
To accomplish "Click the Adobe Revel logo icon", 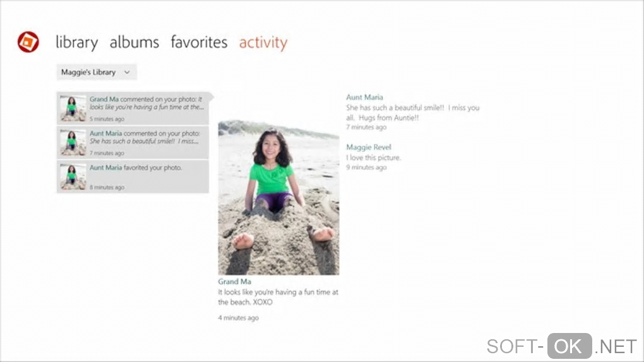I will click(x=28, y=42).
